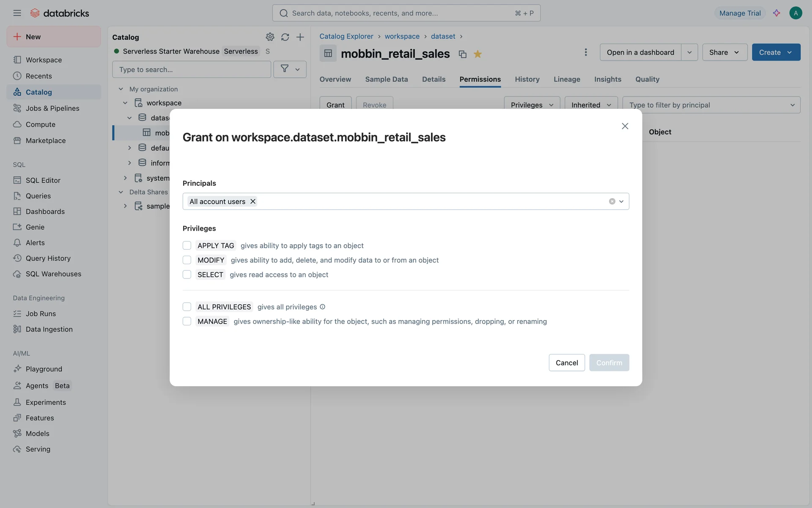Click the global search field
Screen dimensions: 812x508
tap(406, 13)
